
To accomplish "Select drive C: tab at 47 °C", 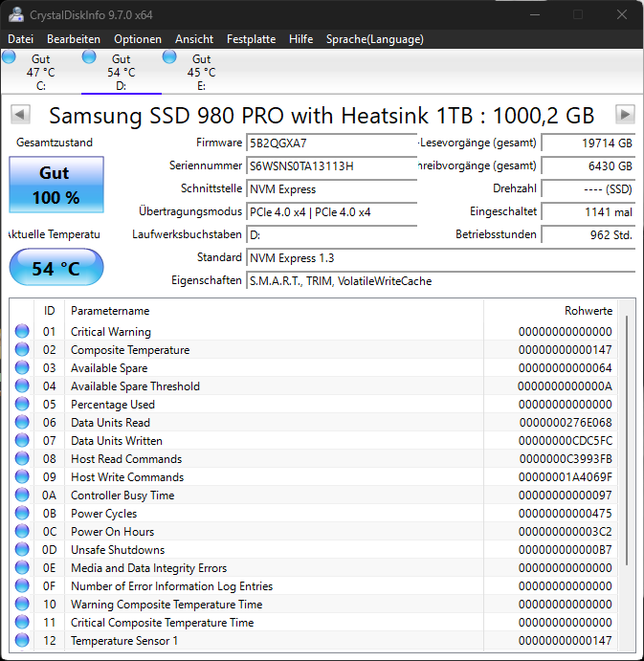I will point(40,72).
